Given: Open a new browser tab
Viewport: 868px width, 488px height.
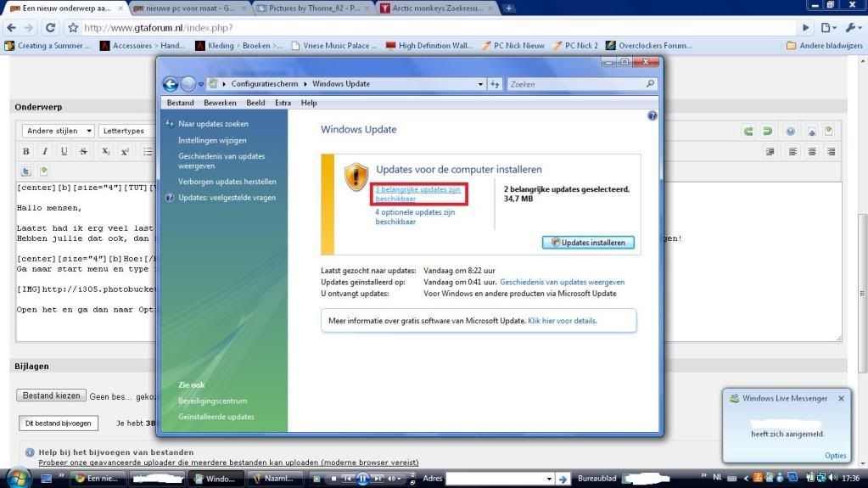Looking at the screenshot, I should [509, 8].
